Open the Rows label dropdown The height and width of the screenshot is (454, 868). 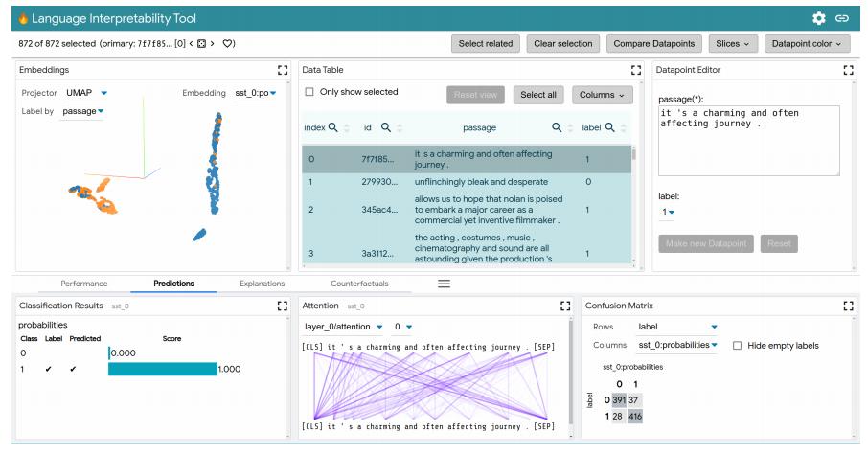coord(677,327)
